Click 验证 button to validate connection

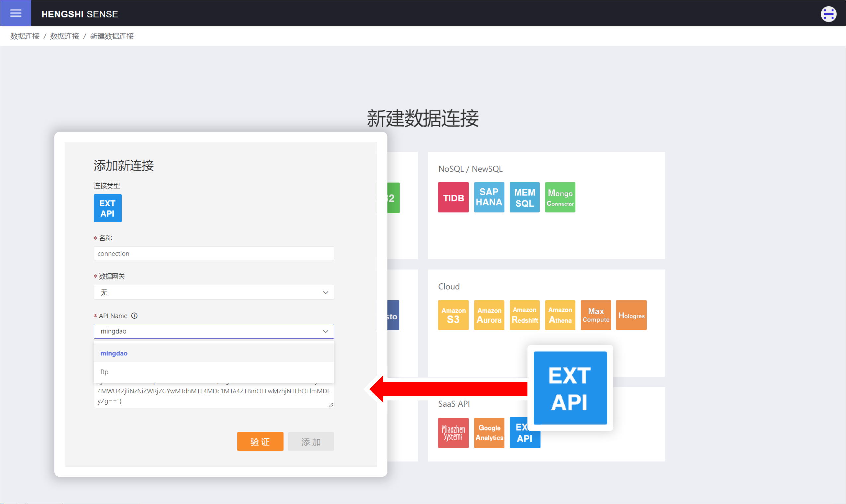[x=259, y=441]
